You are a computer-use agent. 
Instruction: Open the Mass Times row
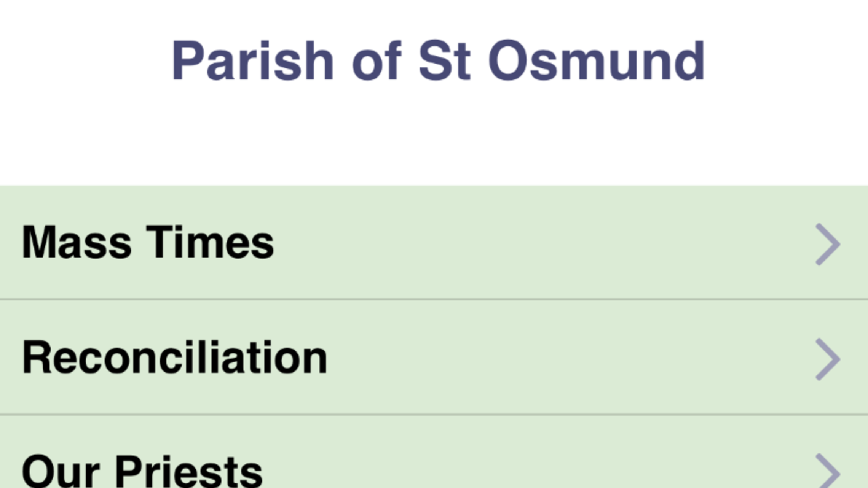pyautogui.click(x=434, y=243)
